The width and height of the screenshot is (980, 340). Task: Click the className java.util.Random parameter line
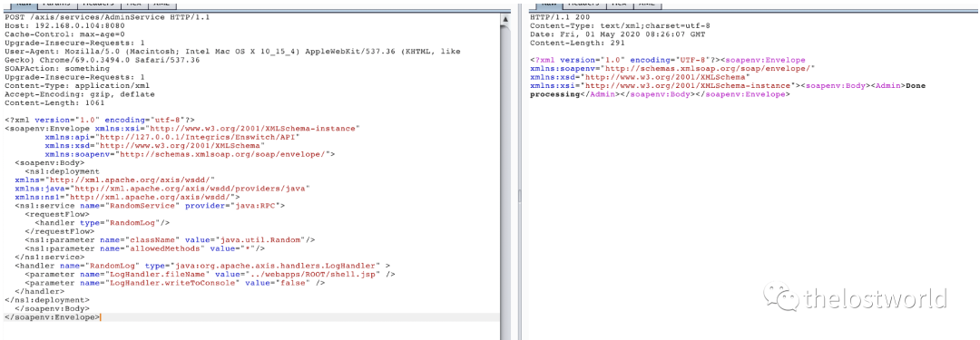point(170,239)
